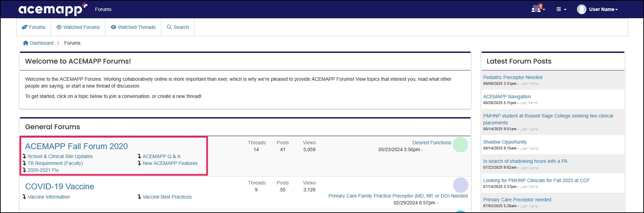Click the acemapp logo
The image size is (644, 213).
click(53, 9)
